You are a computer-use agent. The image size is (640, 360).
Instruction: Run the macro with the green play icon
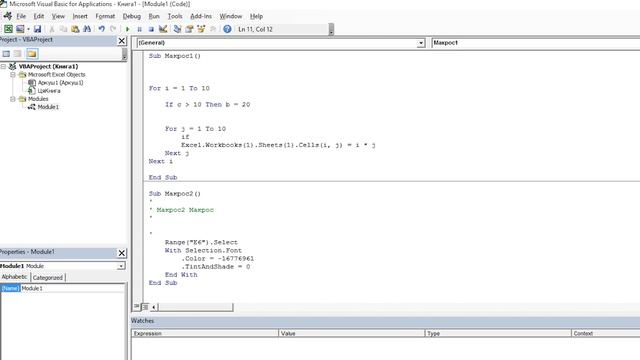(x=127, y=29)
